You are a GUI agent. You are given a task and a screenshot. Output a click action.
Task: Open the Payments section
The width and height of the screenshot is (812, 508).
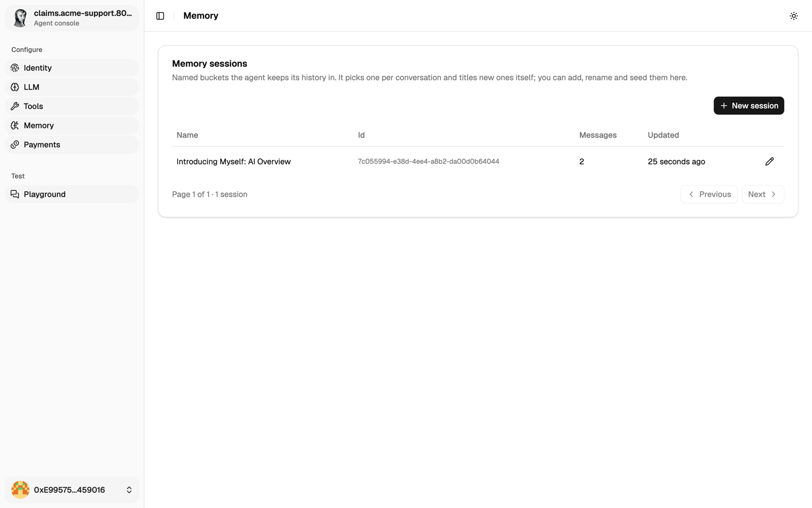click(72, 145)
